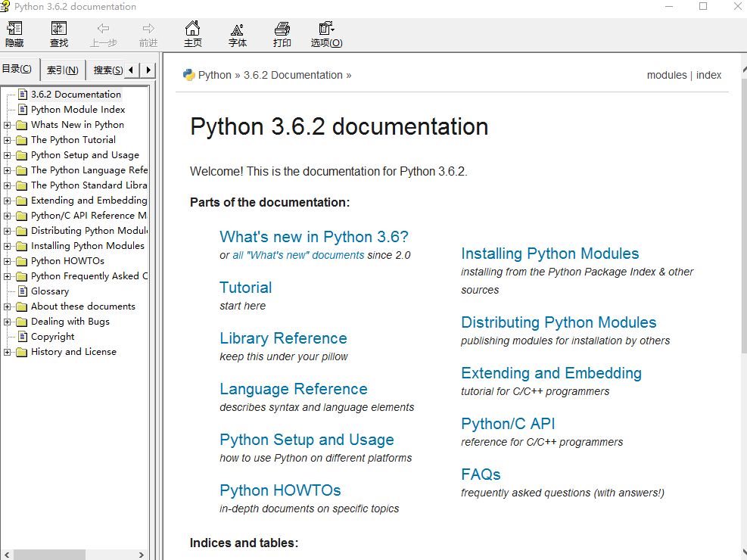747x560 pixels.
Task: Open the Installing Python Modules link
Action: [x=549, y=254]
